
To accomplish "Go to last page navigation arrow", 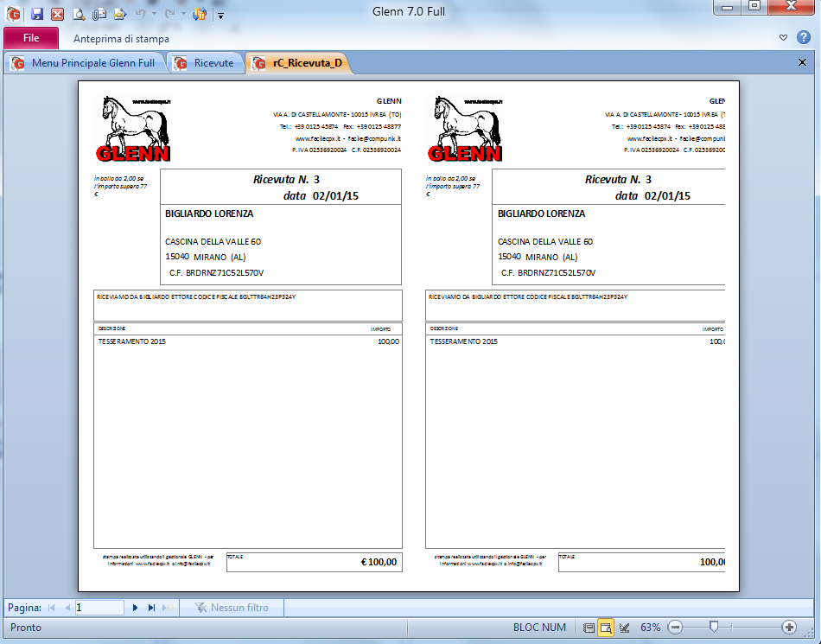I will tap(151, 608).
